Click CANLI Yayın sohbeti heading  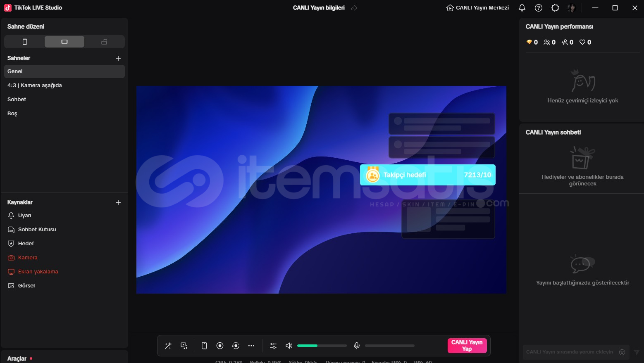coord(553,133)
